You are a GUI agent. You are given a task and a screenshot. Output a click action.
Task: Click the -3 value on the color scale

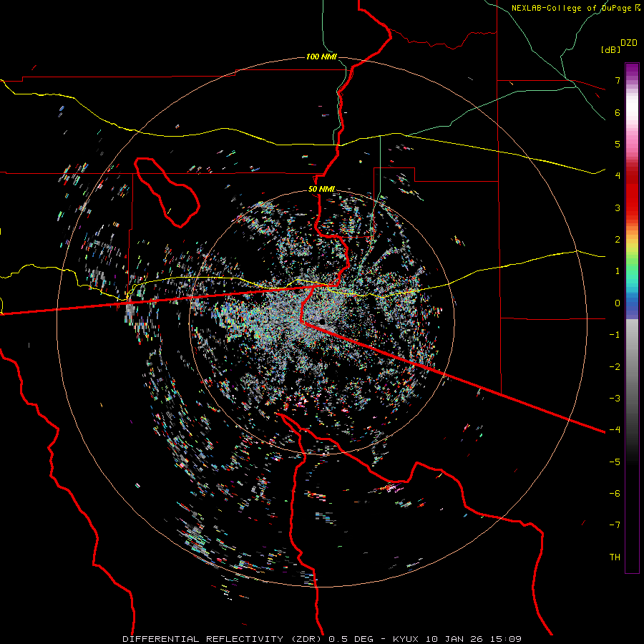(x=615, y=399)
